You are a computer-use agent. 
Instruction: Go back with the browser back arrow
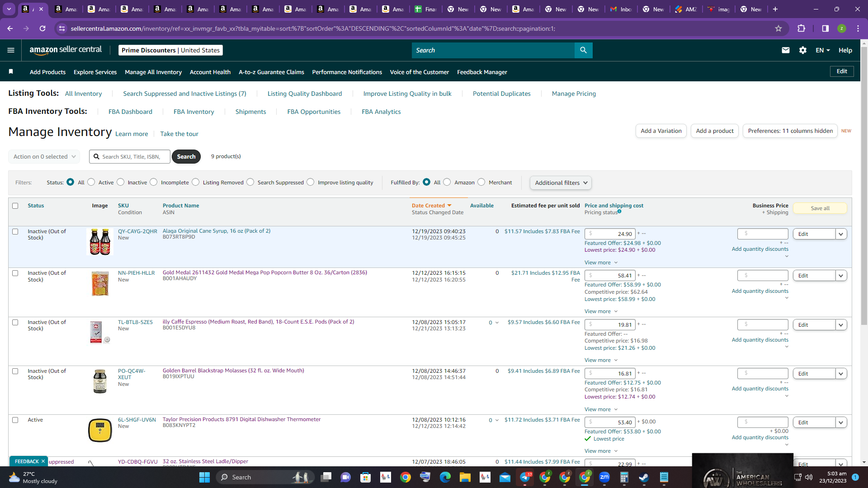[10, 28]
